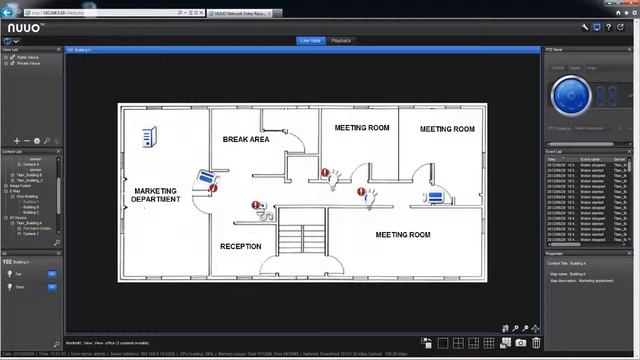The height and width of the screenshot is (360, 640).
Task: Select Building B in E-Map tree
Action: [31, 207]
